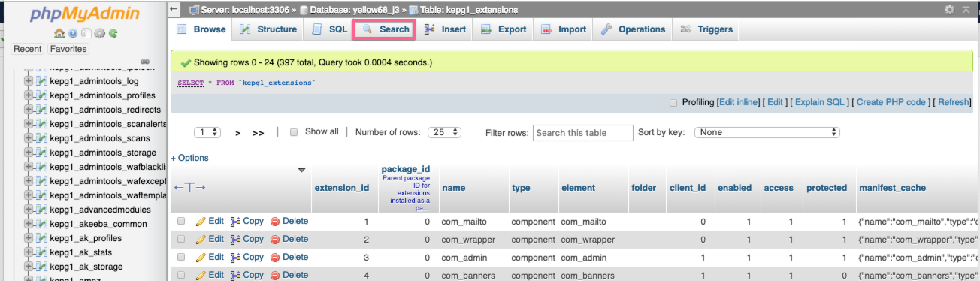Viewport: 980px width, 281px height.
Task: Click Edit pencil for com_admin row
Action: pos(201,258)
